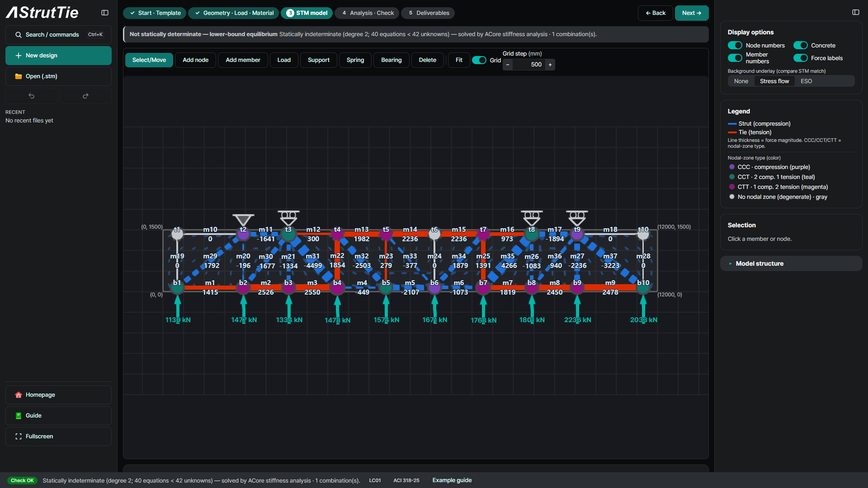Open (.stm) file button

(58, 76)
